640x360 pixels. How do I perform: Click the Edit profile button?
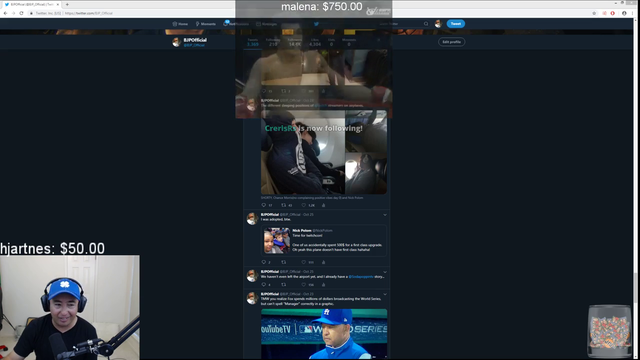tap(451, 42)
